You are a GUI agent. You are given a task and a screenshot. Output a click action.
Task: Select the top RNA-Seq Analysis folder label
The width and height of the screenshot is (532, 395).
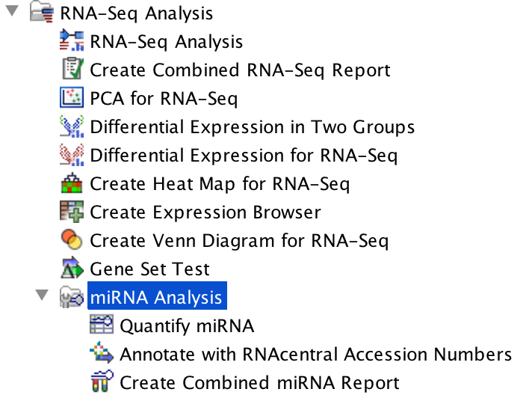(137, 13)
